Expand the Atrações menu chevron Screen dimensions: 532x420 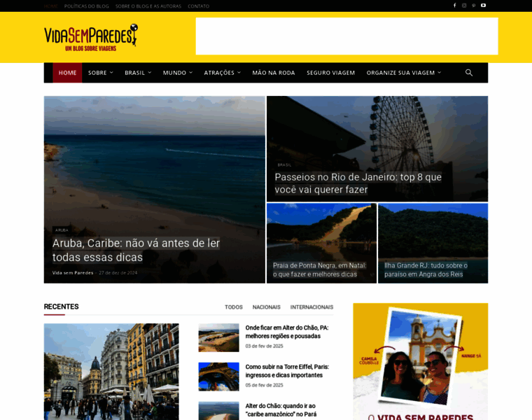[239, 73]
